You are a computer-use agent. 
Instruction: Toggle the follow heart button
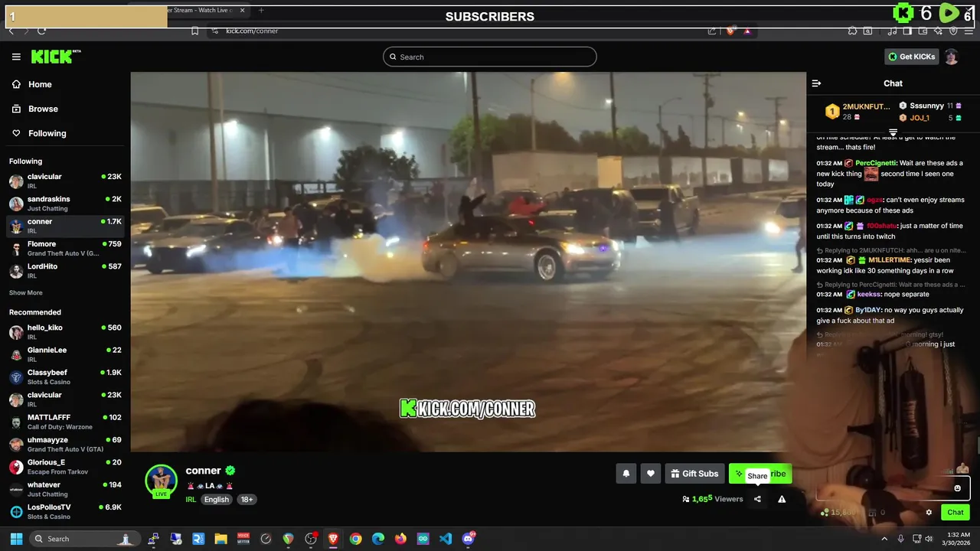[x=650, y=474]
